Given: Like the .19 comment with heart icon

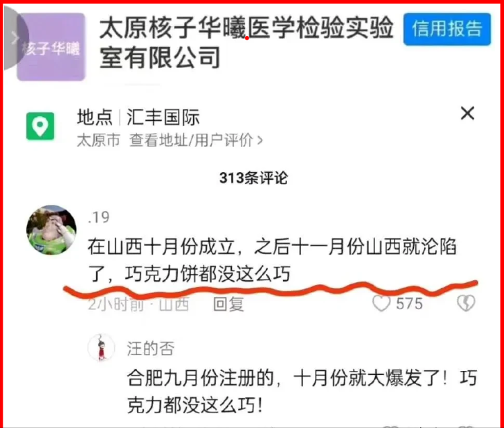Looking at the screenshot, I should point(381,303).
